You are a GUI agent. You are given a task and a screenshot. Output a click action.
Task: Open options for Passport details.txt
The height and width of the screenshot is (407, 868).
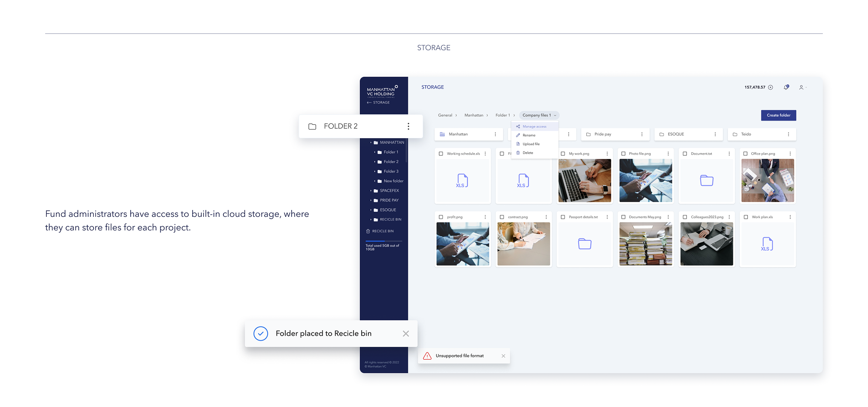coord(607,217)
